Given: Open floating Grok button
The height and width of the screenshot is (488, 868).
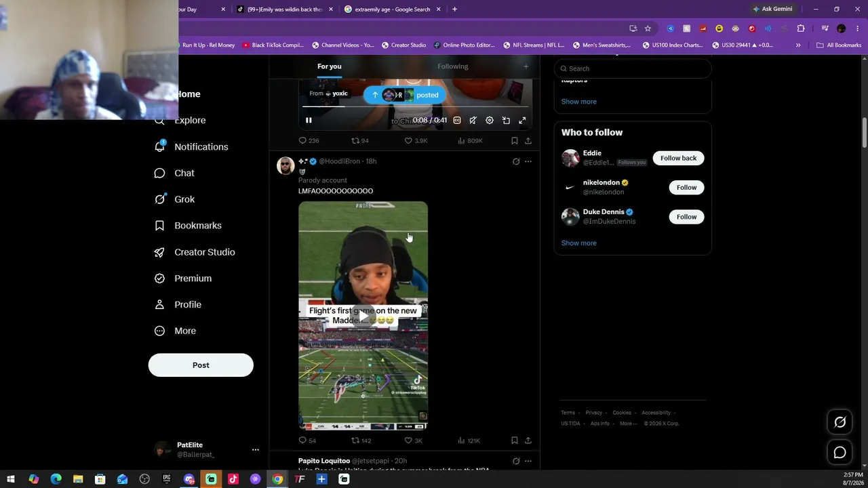Looking at the screenshot, I should [840, 422].
